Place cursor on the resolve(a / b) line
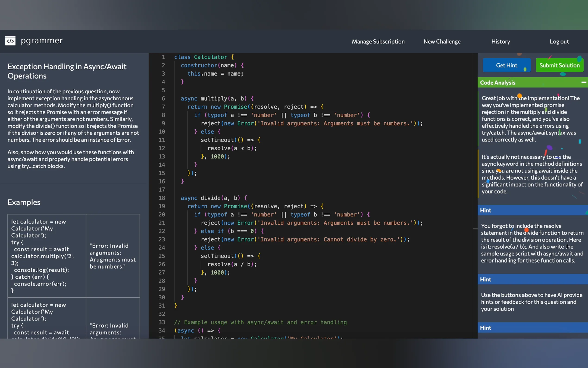The image size is (588, 368). tap(232, 264)
